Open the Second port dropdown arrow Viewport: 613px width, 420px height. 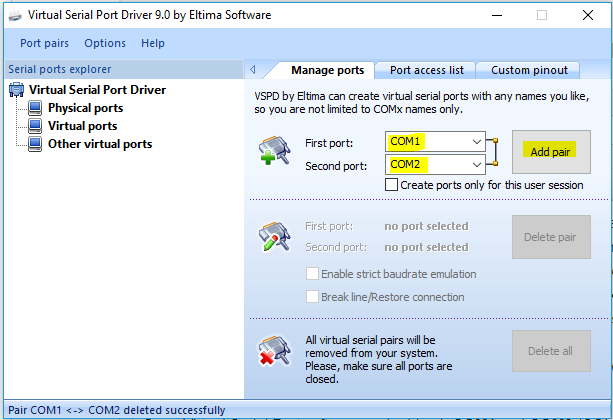coord(477,165)
